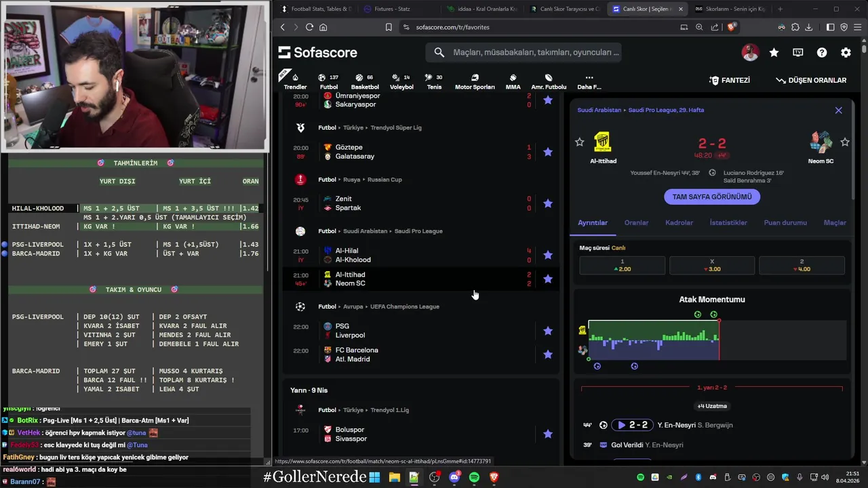Open the help question mark icon
This screenshot has width=868, height=488.
click(x=822, y=52)
